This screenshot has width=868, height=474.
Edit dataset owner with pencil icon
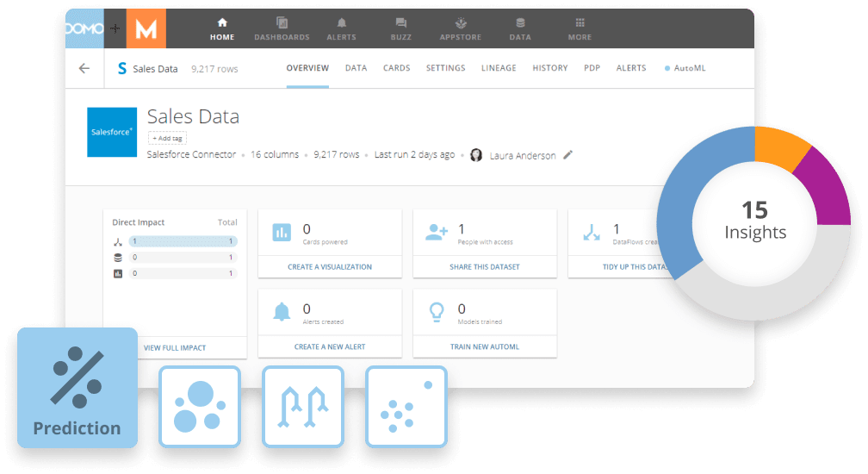pyautogui.click(x=567, y=155)
